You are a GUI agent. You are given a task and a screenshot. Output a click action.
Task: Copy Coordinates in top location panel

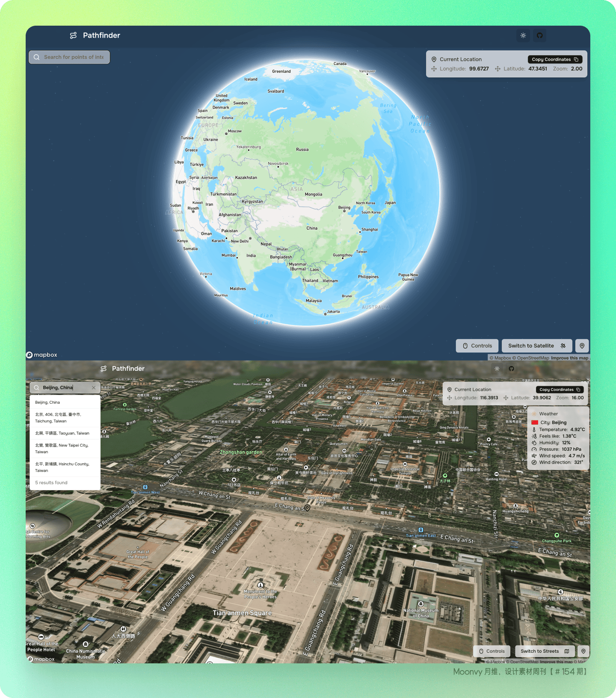pos(555,59)
